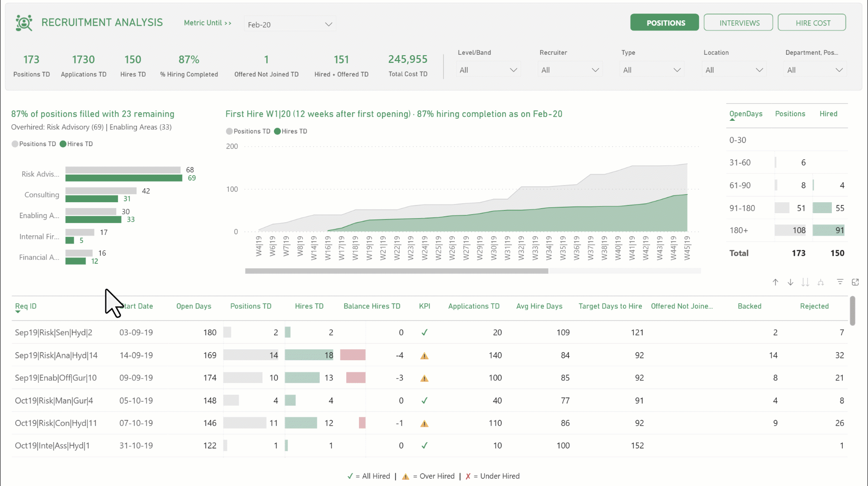The height and width of the screenshot is (486, 868).
Task: Toggle Hires TD legend in area chart
Action: (x=291, y=131)
